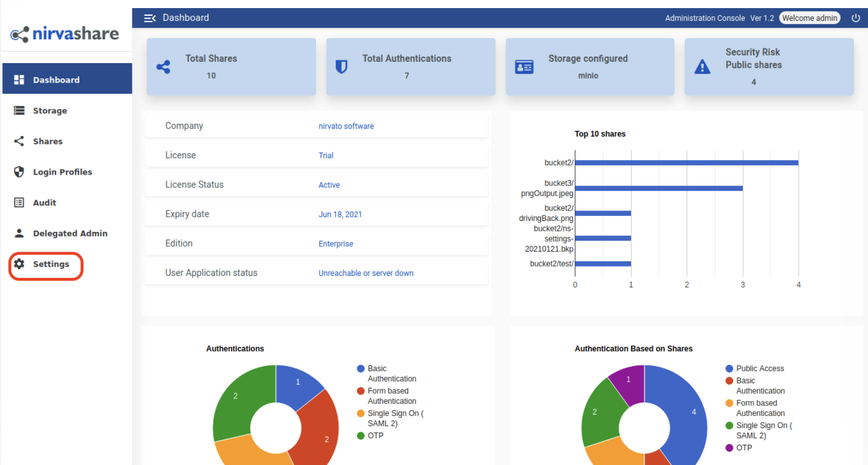Collapse sidebar with the hamburger menu icon
Image resolution: width=868 pixels, height=465 pixels.
coord(150,18)
